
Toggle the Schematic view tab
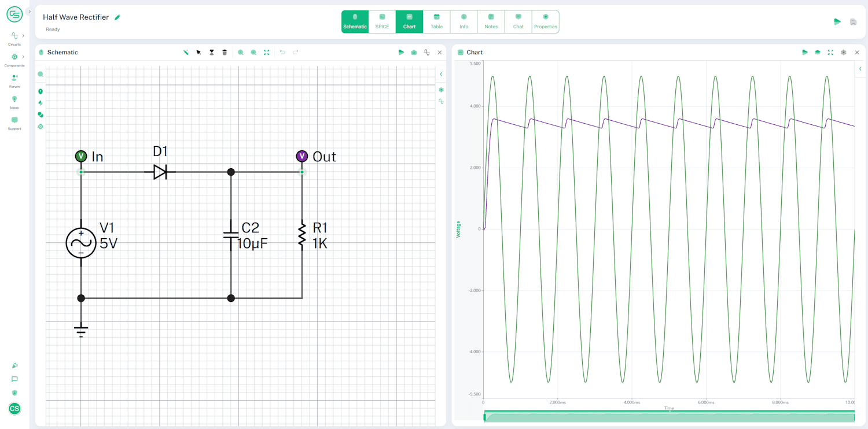click(x=355, y=21)
